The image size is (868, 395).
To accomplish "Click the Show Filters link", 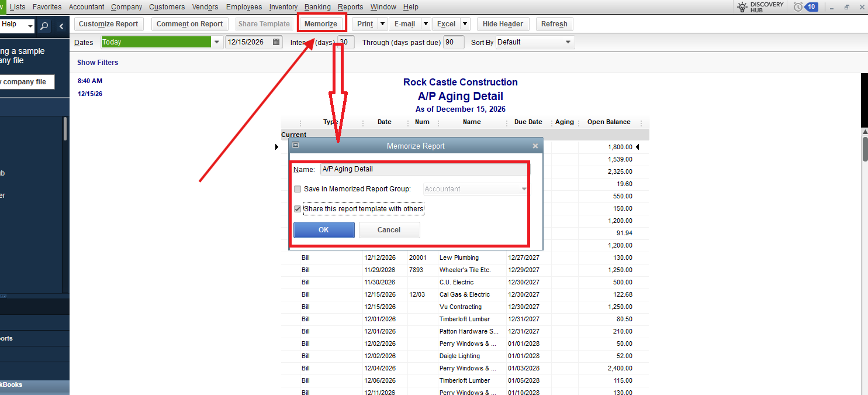I will (98, 63).
